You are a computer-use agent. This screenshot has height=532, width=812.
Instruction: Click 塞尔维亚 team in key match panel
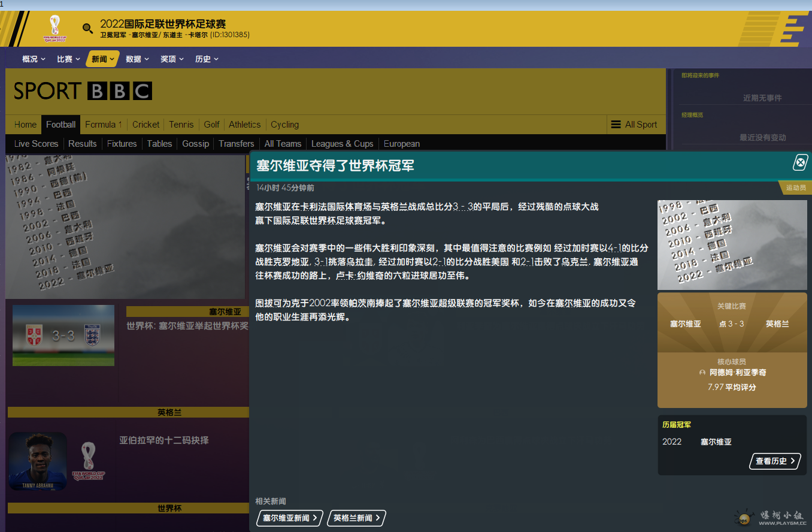[x=686, y=324]
